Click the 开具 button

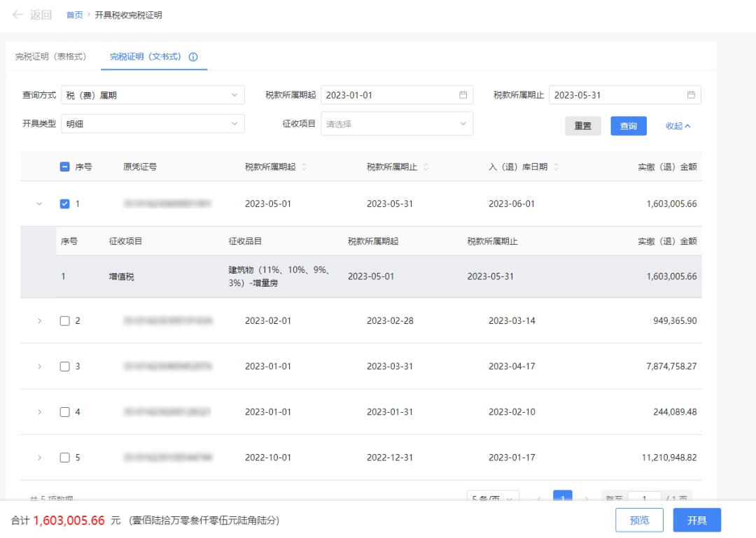pos(696,521)
